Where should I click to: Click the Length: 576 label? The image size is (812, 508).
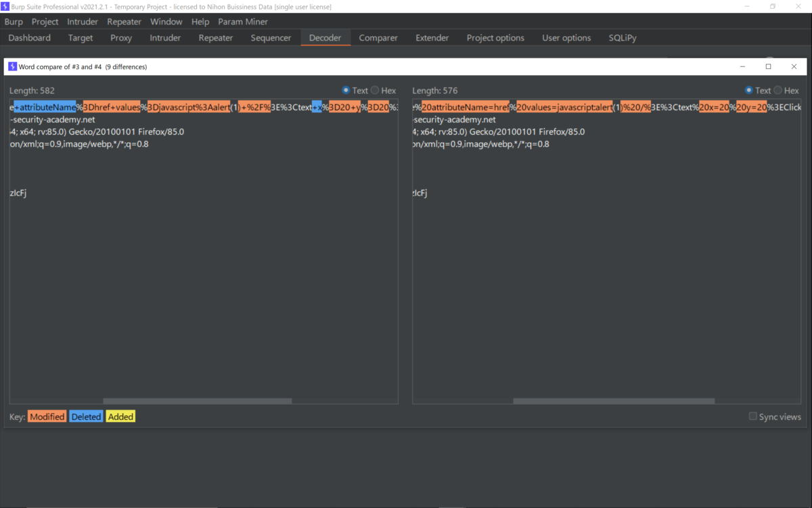[x=435, y=90]
